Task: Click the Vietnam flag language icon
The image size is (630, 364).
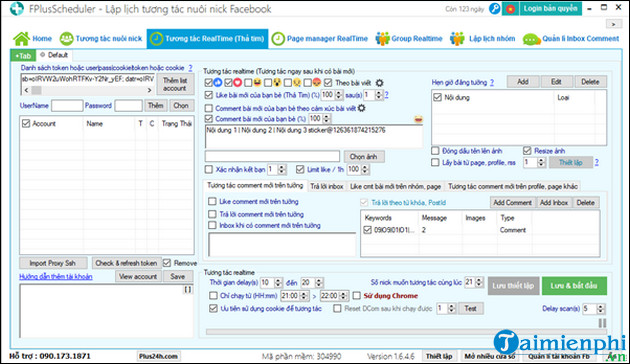Action: [x=510, y=8]
